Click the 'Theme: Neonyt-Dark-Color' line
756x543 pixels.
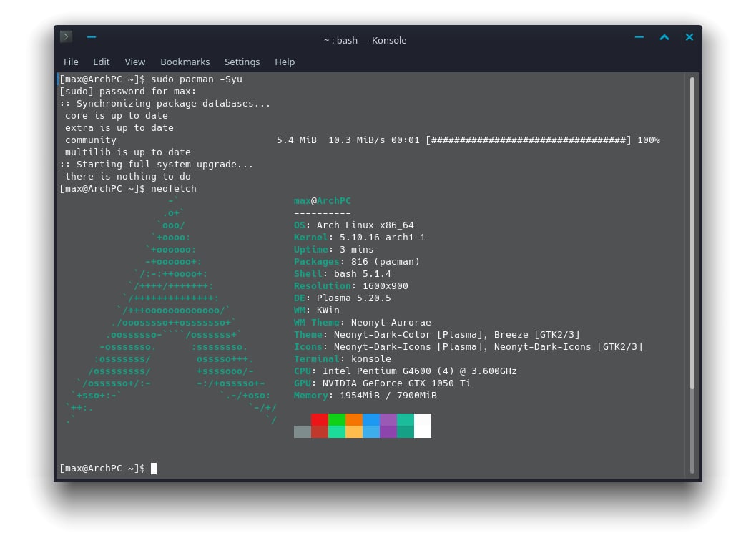click(x=437, y=334)
